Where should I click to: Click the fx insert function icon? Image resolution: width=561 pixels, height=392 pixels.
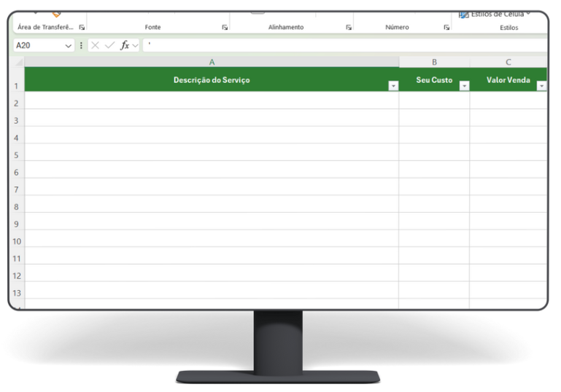(x=125, y=45)
